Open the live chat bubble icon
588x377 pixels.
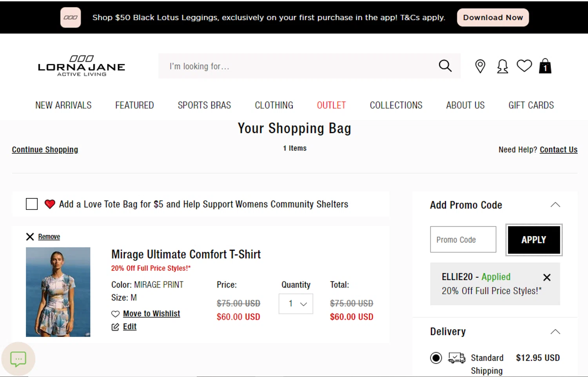click(18, 359)
